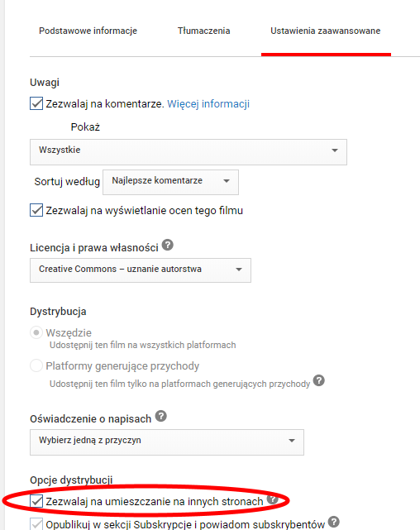Switch to Tłumaczenia tab
The image size is (420, 530).
(x=203, y=31)
